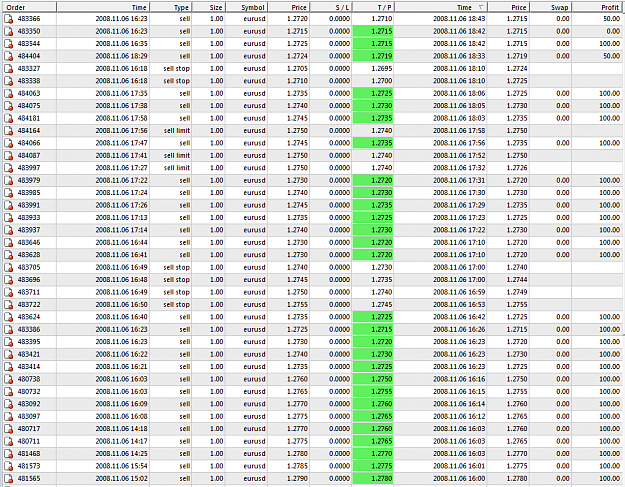Select order number 480711
The image size is (625, 487).
pos(29,441)
